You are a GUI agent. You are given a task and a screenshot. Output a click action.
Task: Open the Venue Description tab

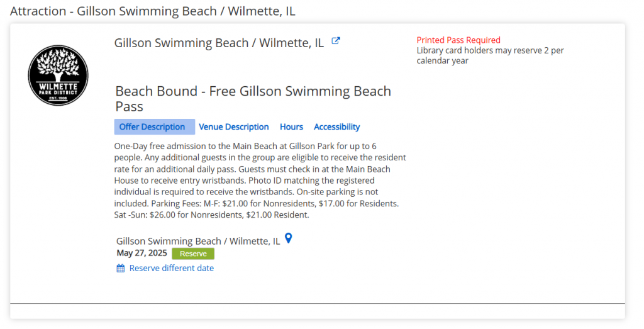click(x=234, y=127)
